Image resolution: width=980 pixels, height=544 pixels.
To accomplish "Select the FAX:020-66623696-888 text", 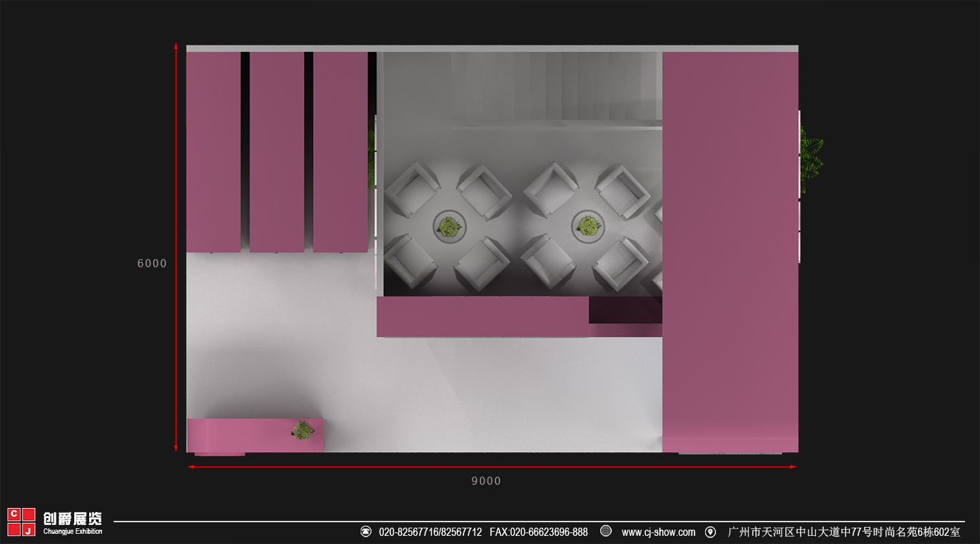I will tap(538, 532).
